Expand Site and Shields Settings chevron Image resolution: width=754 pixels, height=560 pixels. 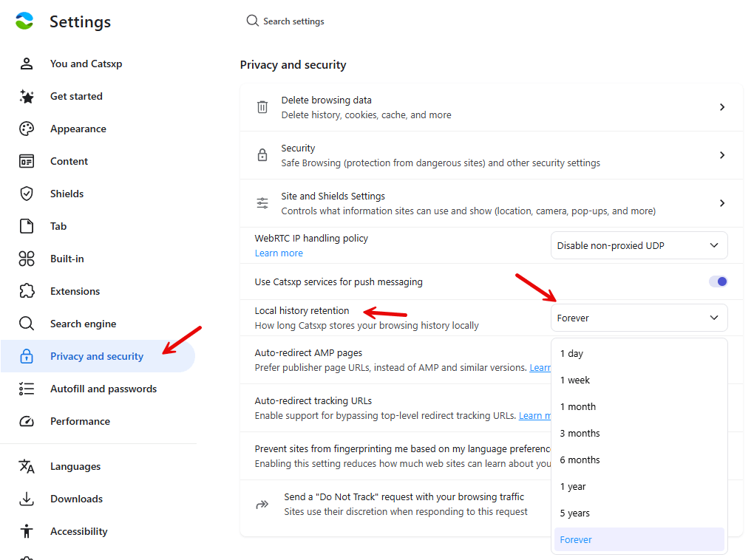[721, 203]
